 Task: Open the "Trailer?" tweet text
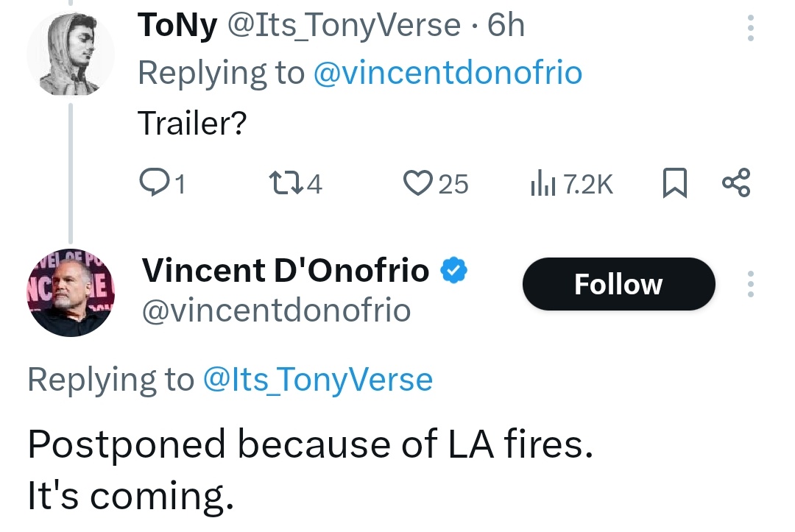[x=192, y=123]
